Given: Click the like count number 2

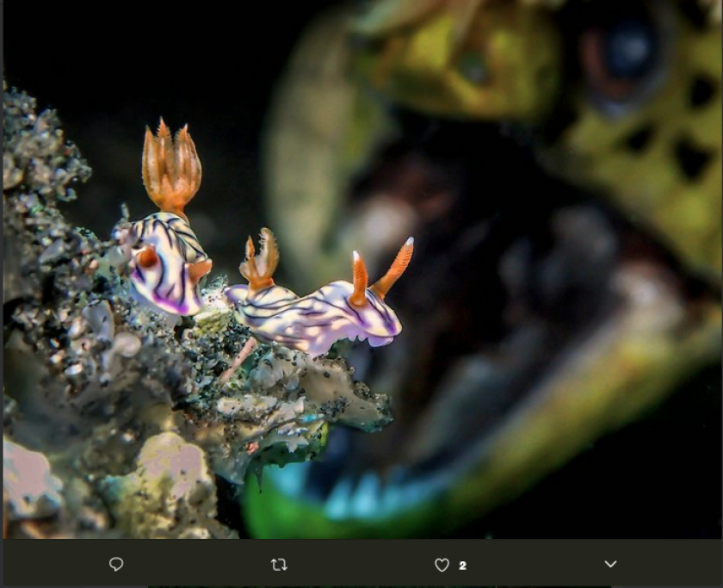Looking at the screenshot, I should 463,566.
